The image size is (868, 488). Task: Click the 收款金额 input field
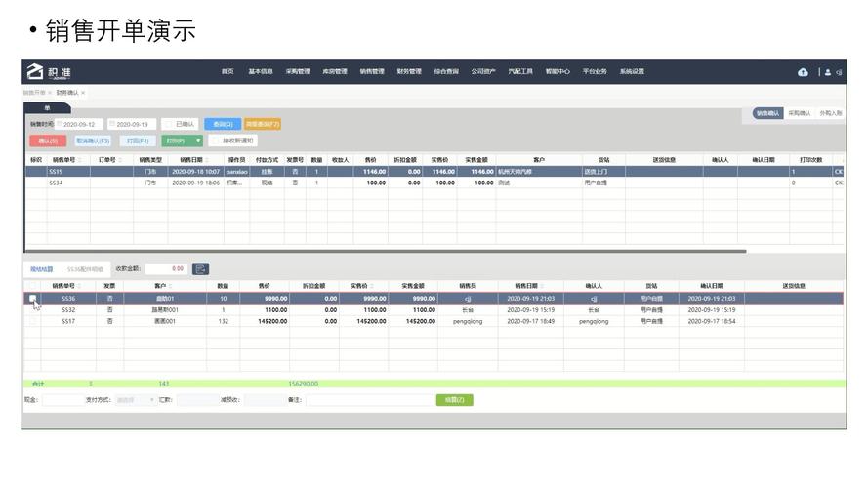point(166,269)
